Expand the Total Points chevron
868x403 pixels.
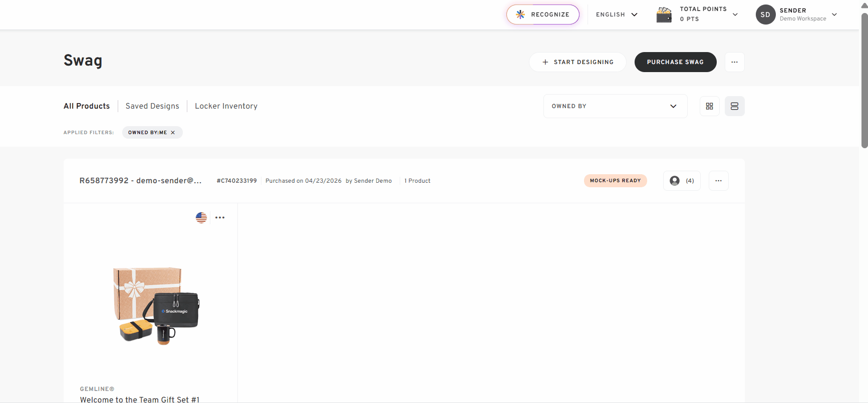[735, 15]
